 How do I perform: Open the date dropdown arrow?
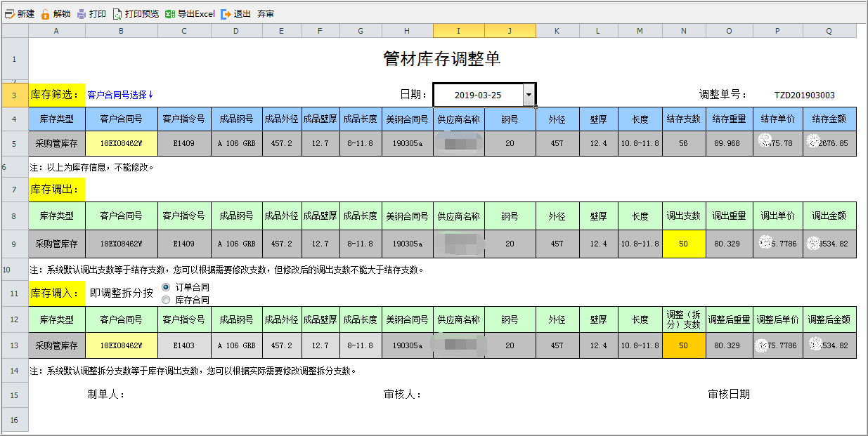(x=529, y=95)
